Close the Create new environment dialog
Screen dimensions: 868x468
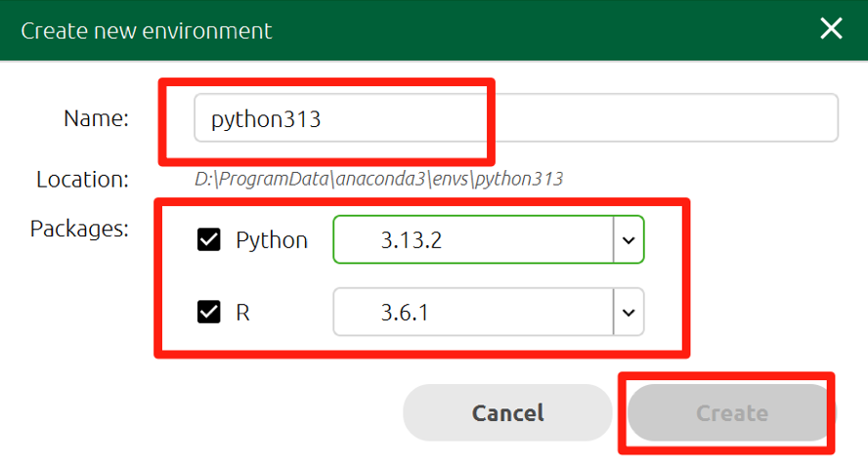pyautogui.click(x=831, y=28)
